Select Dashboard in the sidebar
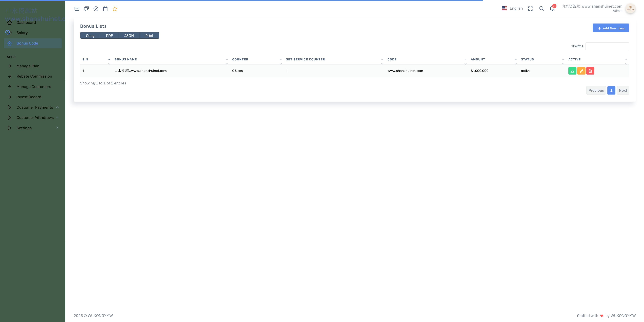 pyautogui.click(x=26, y=22)
